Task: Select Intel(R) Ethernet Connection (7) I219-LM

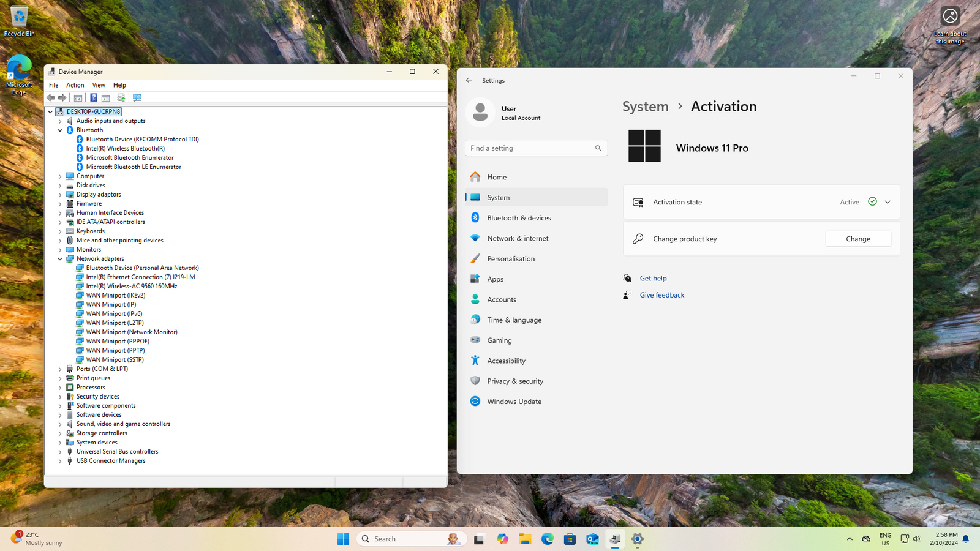Action: [140, 277]
